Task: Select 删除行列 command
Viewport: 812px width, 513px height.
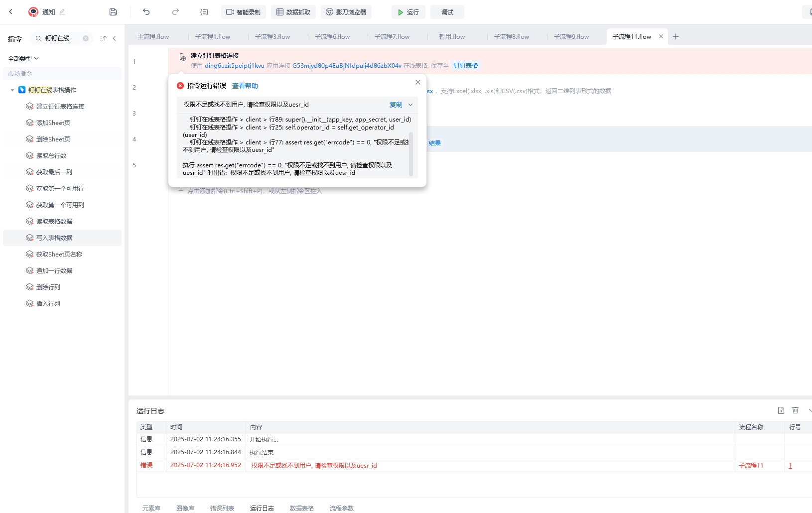Action: pyautogui.click(x=48, y=287)
